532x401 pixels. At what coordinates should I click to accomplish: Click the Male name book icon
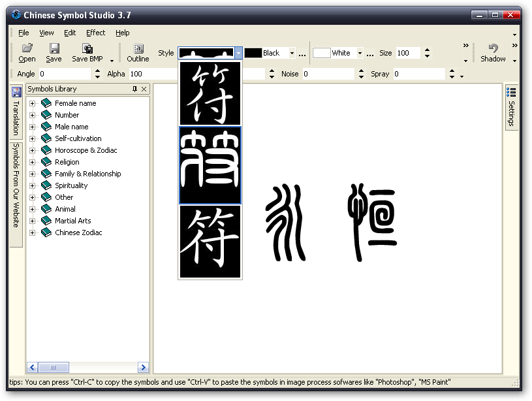[46, 127]
